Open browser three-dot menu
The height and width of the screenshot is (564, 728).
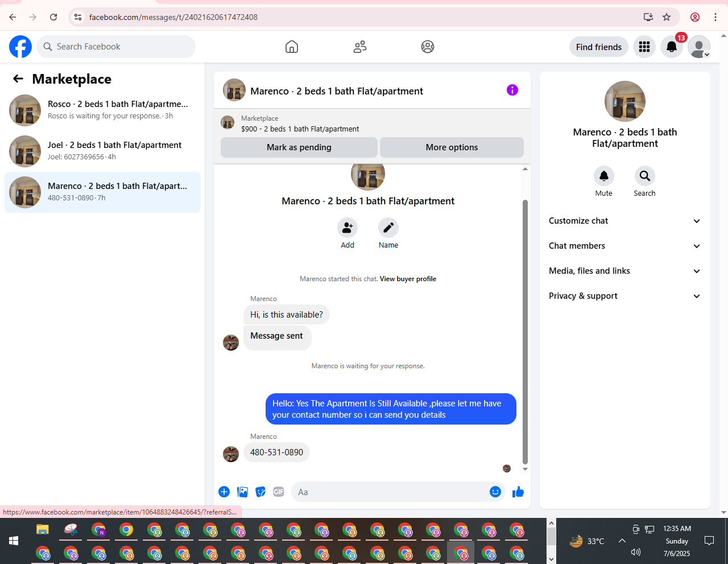point(715,17)
